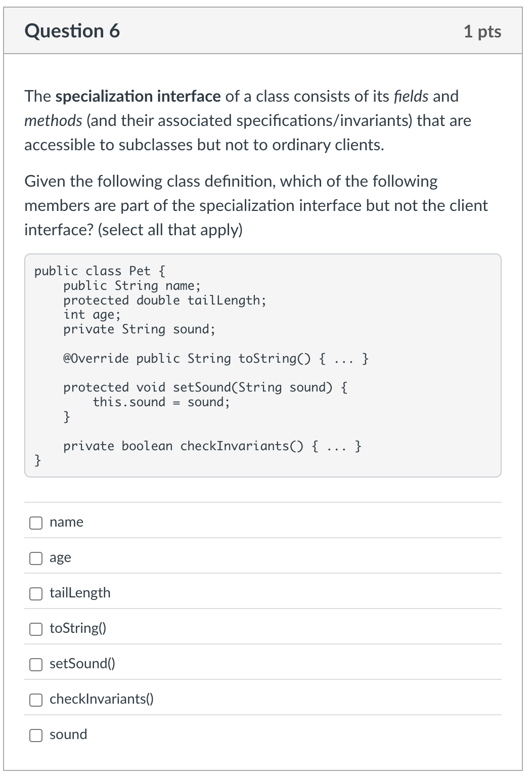
Task: Check the checkInvariants() checkbox
Action: (x=35, y=700)
